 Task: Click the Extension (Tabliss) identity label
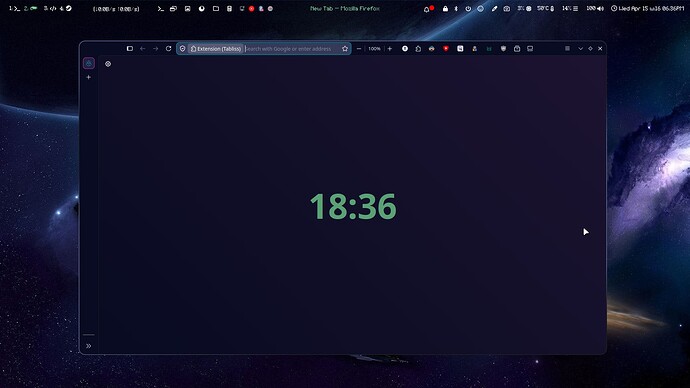(x=216, y=48)
